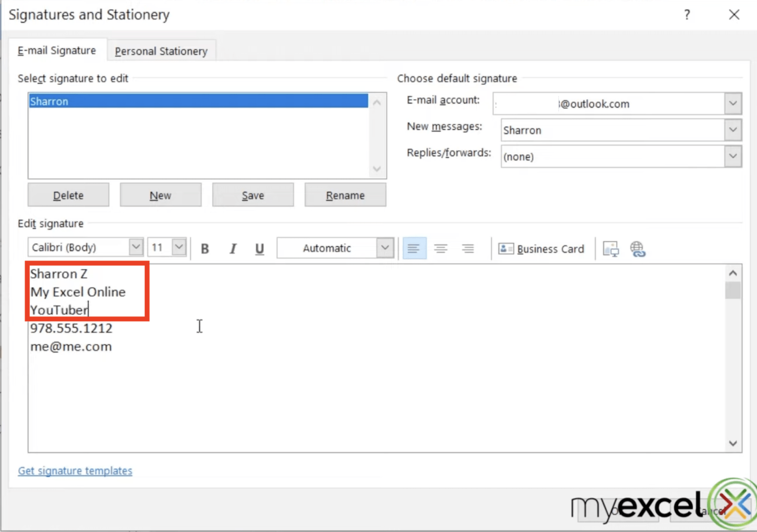Screen dimensions: 757x532
Task: Open the Automatic font color dropdown
Action: point(385,248)
